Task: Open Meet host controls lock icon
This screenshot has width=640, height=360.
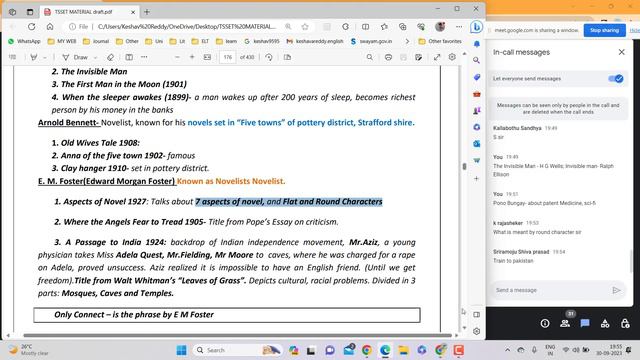Action: click(x=625, y=323)
